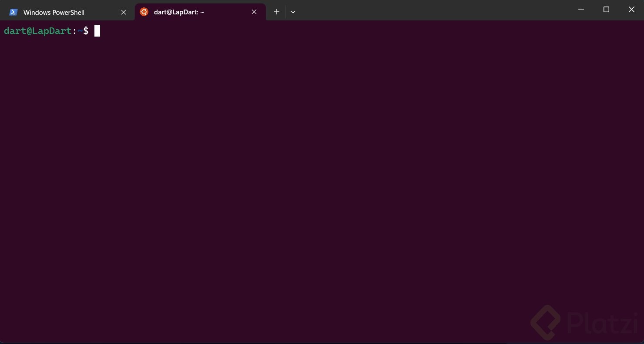The height and width of the screenshot is (344, 644).
Task: Click the green dollar sign in the prompt
Action: point(87,30)
